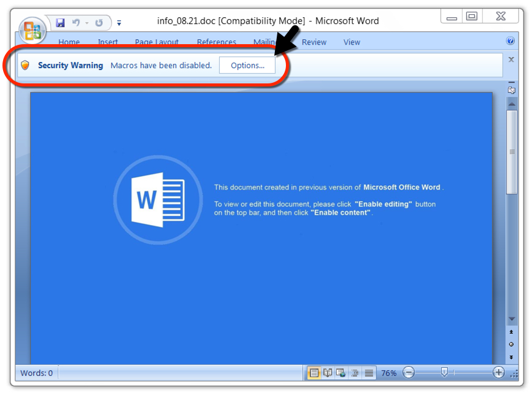Click the Zoom Out minus button
The width and height of the screenshot is (532, 395).
(409, 374)
